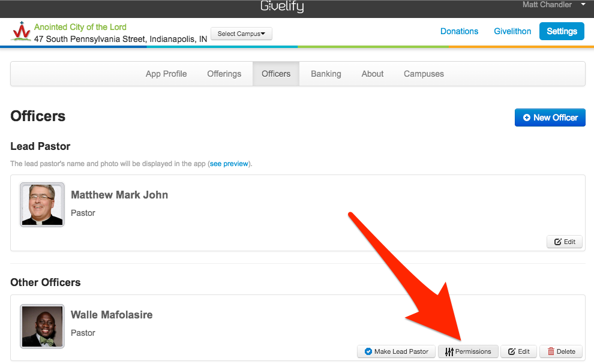Add a New Officer
594x364 pixels.
click(550, 118)
